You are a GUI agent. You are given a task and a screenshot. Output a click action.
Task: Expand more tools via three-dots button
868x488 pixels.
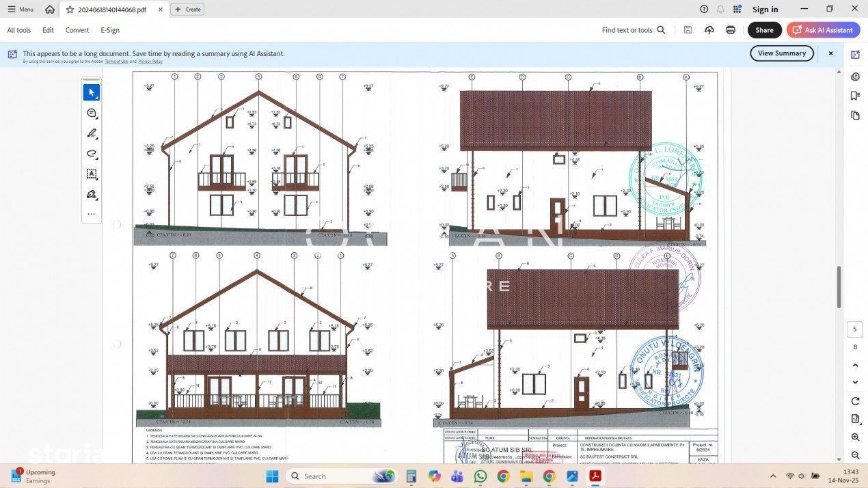coord(92,214)
